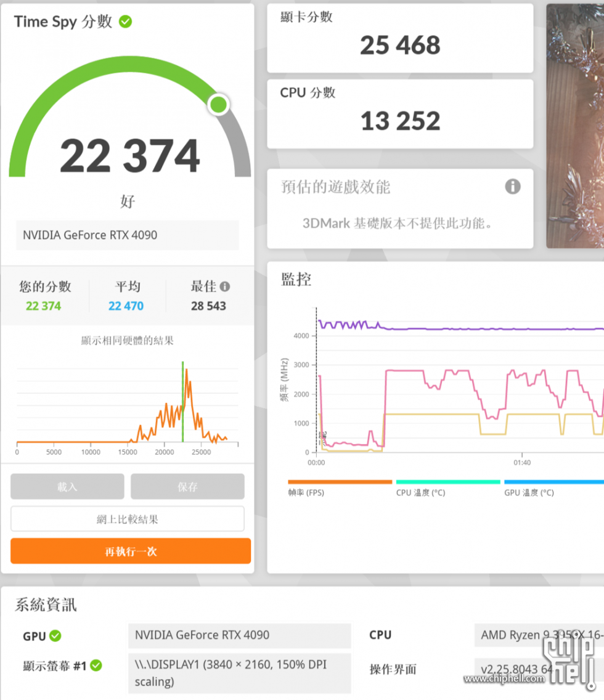Click the 3DMark 基礎版本不提供此功能 message
Viewport: 604px width, 700px height.
point(398,223)
